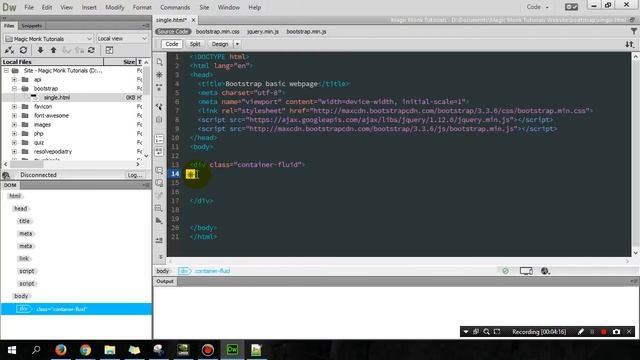Image resolution: width=640 pixels, height=360 pixels.
Task: Open the File menu
Action: pos(29,7)
